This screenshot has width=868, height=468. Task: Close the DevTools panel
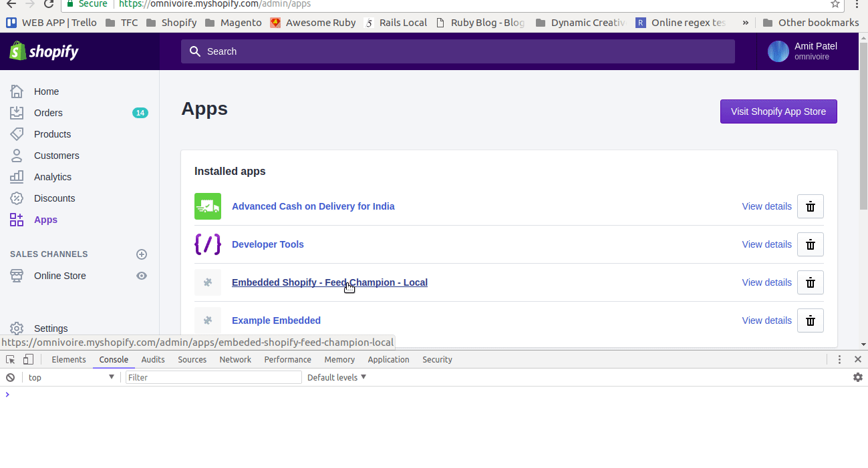[x=858, y=359]
